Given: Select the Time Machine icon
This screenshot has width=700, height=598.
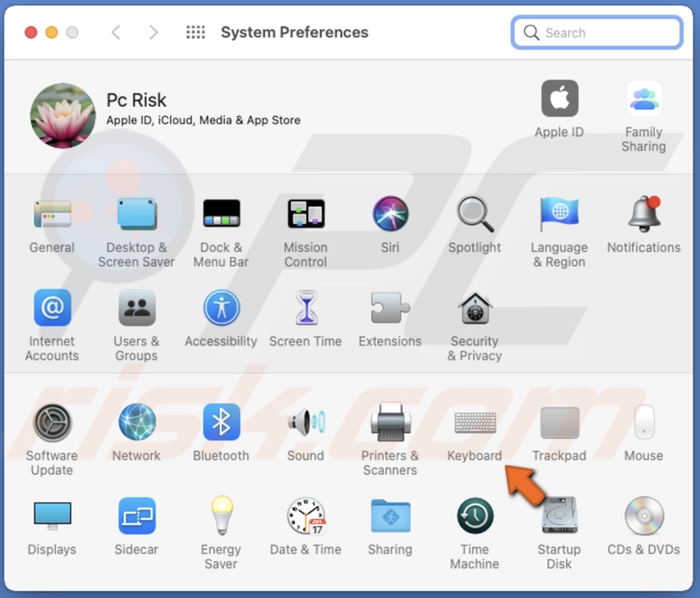Looking at the screenshot, I should (x=475, y=517).
